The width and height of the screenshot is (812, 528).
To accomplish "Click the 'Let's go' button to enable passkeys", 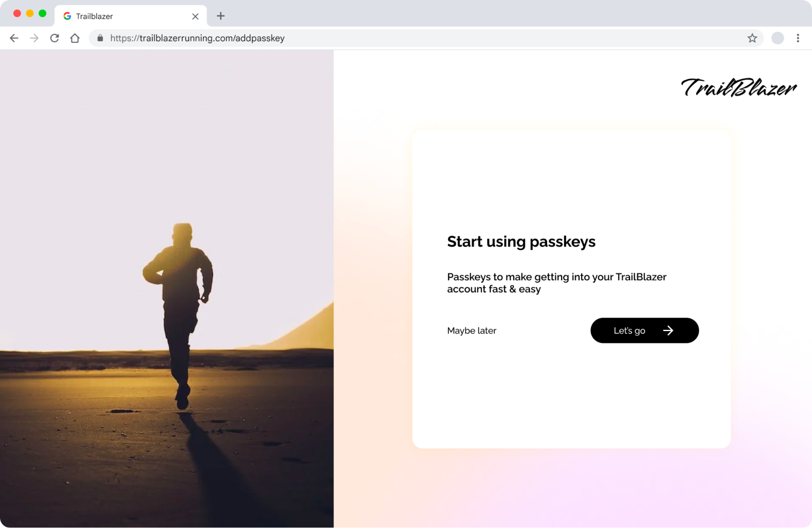I will tap(645, 330).
